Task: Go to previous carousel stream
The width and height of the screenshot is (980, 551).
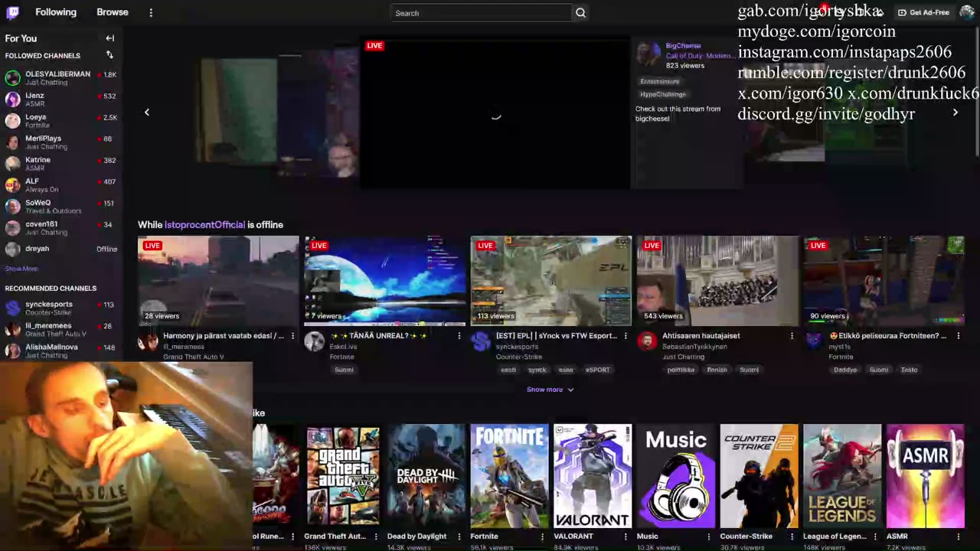Action: [147, 112]
